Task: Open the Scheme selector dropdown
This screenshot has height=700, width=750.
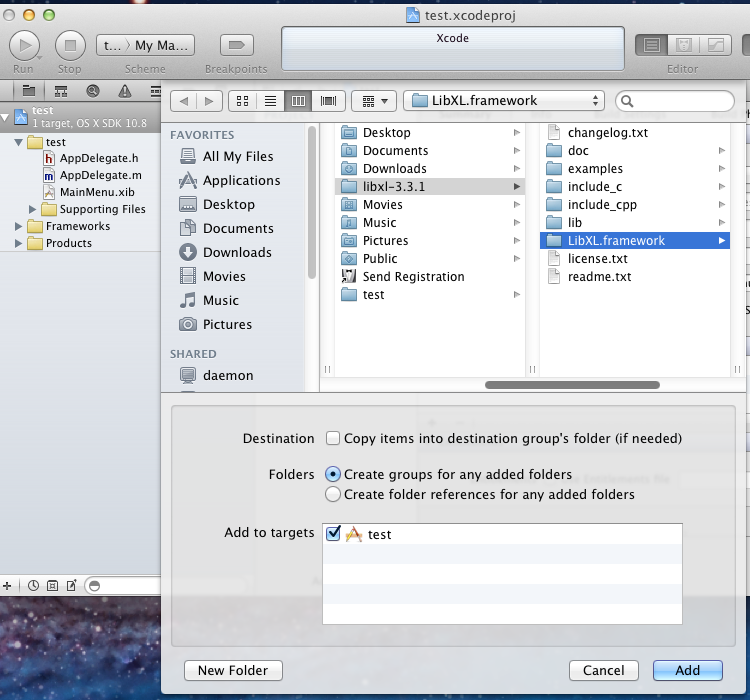Action: coord(145,45)
